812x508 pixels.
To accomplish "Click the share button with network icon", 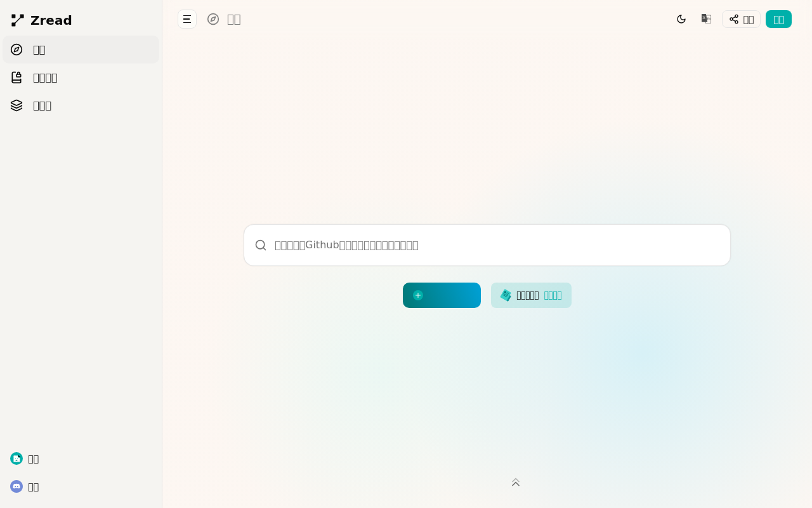I will point(741,19).
